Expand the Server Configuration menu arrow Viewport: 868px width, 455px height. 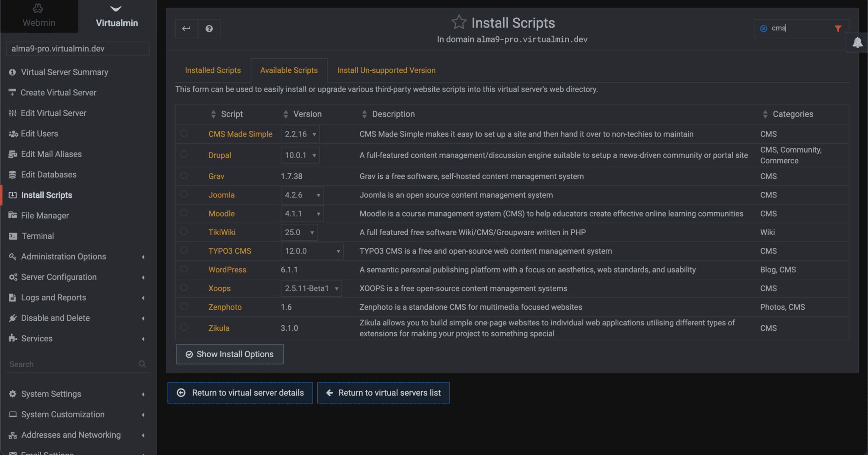click(x=143, y=277)
